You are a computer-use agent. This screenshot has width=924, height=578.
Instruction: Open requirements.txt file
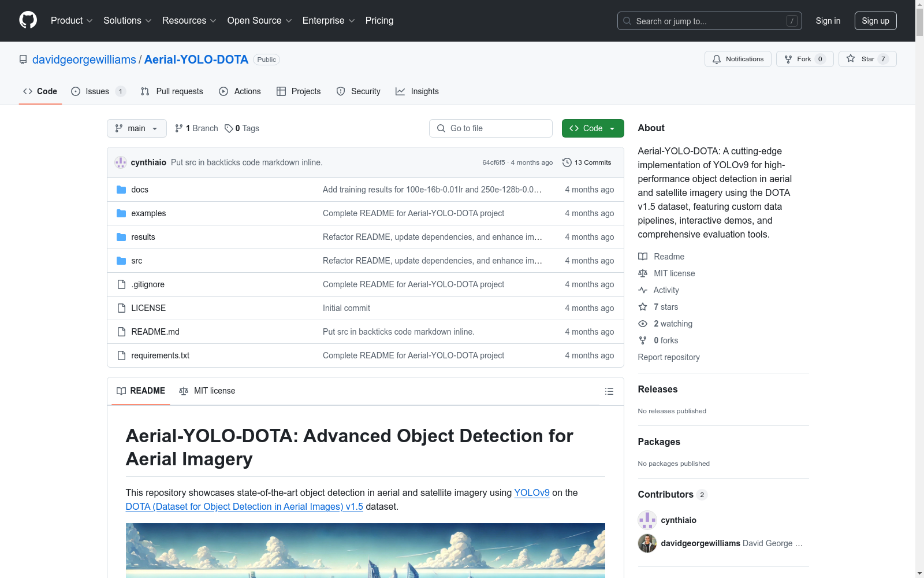pyautogui.click(x=161, y=355)
